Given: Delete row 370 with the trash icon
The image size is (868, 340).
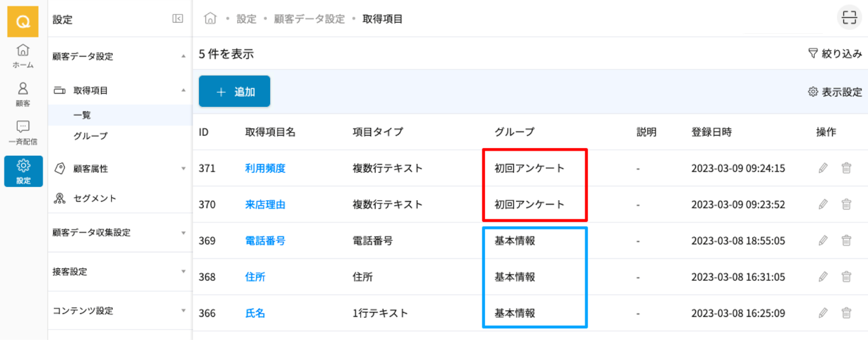Looking at the screenshot, I should coord(846,205).
